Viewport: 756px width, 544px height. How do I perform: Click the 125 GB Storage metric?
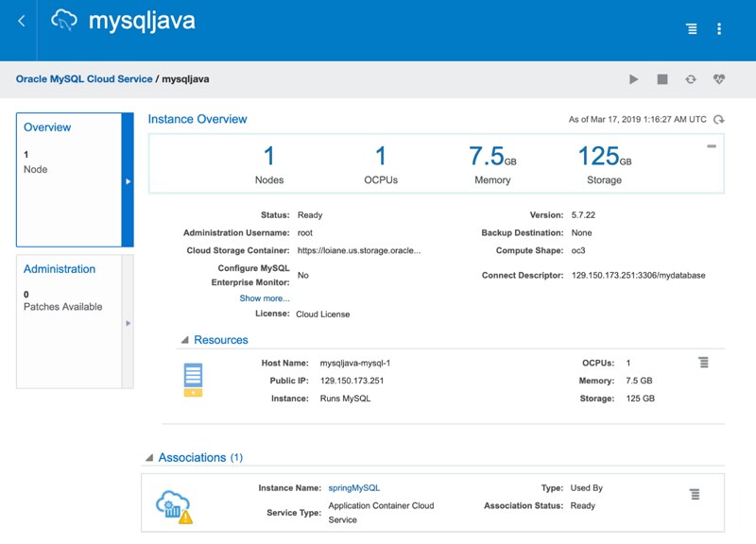pos(604,164)
